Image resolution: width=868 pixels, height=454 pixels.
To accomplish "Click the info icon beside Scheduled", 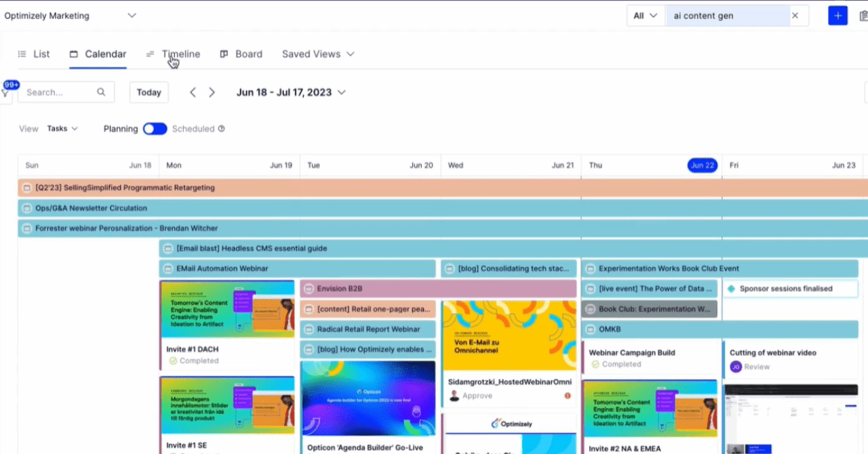I will (x=221, y=129).
